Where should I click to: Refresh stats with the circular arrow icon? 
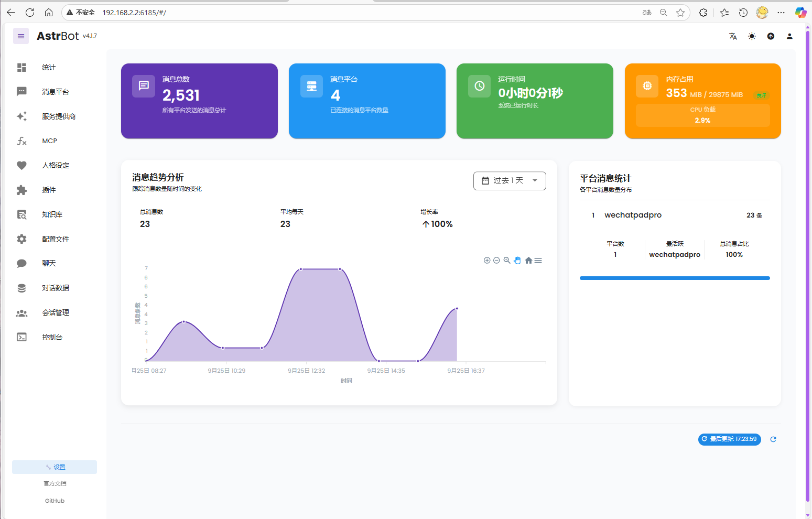click(773, 439)
